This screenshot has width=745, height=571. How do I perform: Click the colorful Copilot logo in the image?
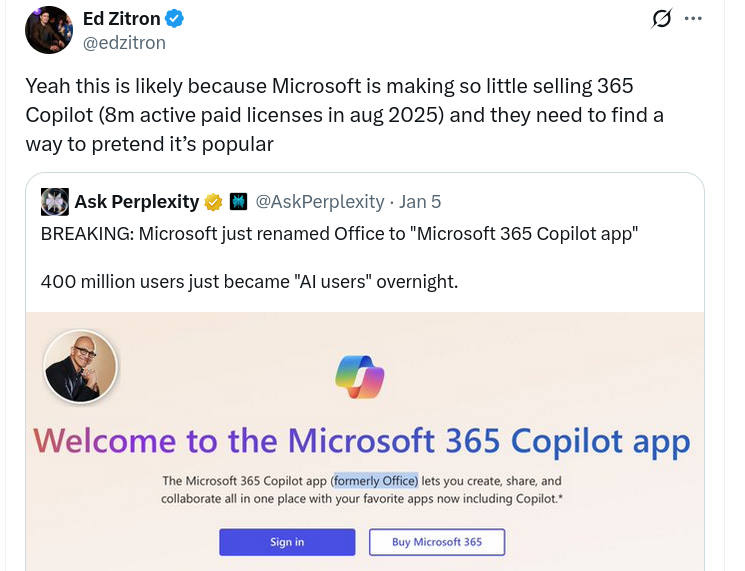360,377
